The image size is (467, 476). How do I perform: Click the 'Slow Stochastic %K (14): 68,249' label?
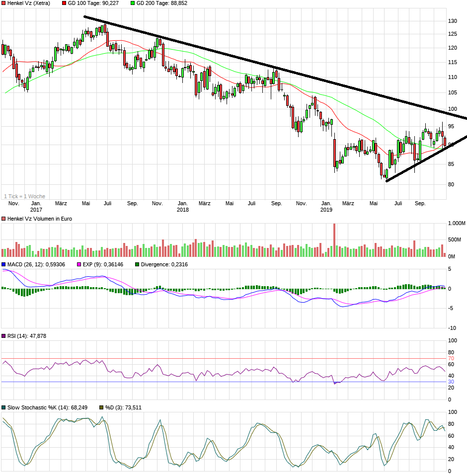pos(47,407)
